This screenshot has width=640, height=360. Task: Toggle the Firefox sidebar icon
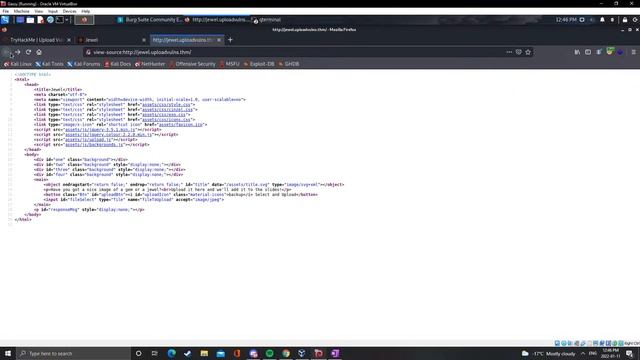(x=588, y=52)
